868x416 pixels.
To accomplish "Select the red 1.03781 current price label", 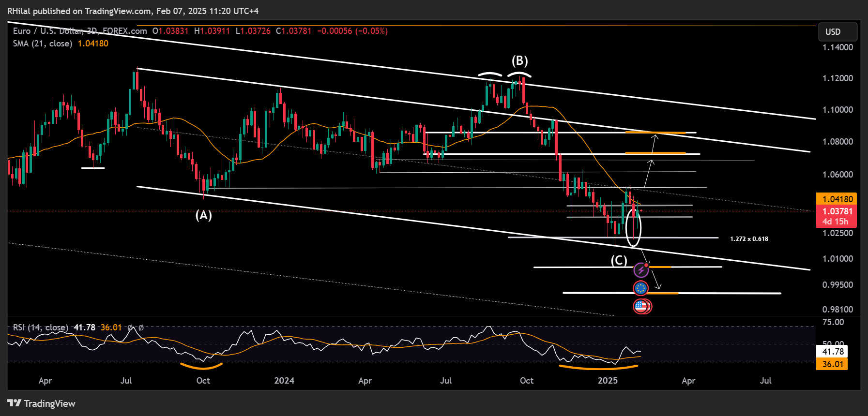I will tap(837, 211).
